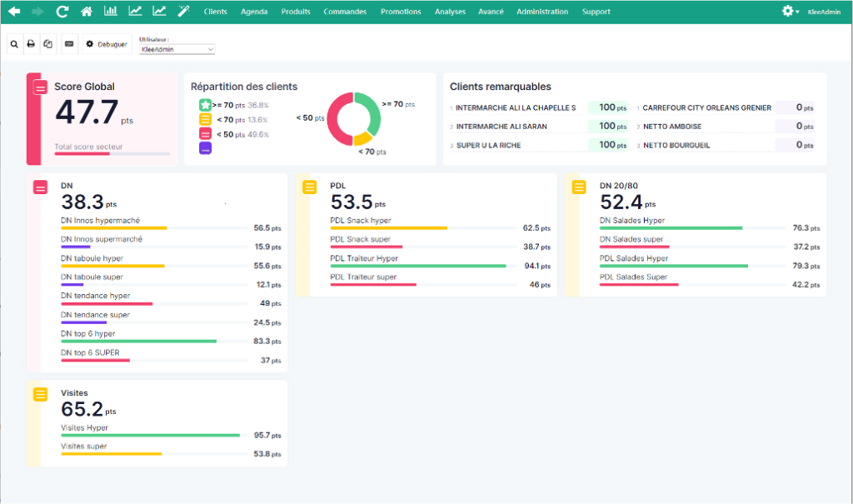Screen dimensions: 853x504
Task: Click the DN tendance hyper label
Action: click(95, 296)
